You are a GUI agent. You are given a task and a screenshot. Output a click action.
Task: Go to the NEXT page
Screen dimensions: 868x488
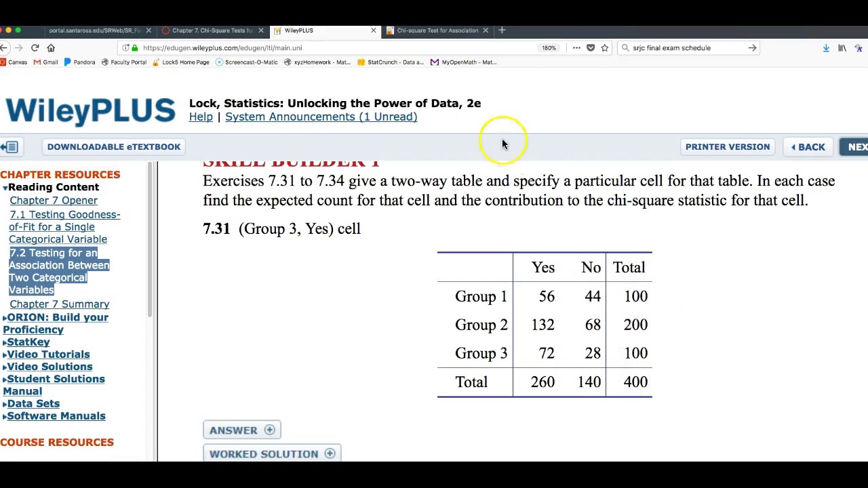click(x=855, y=147)
